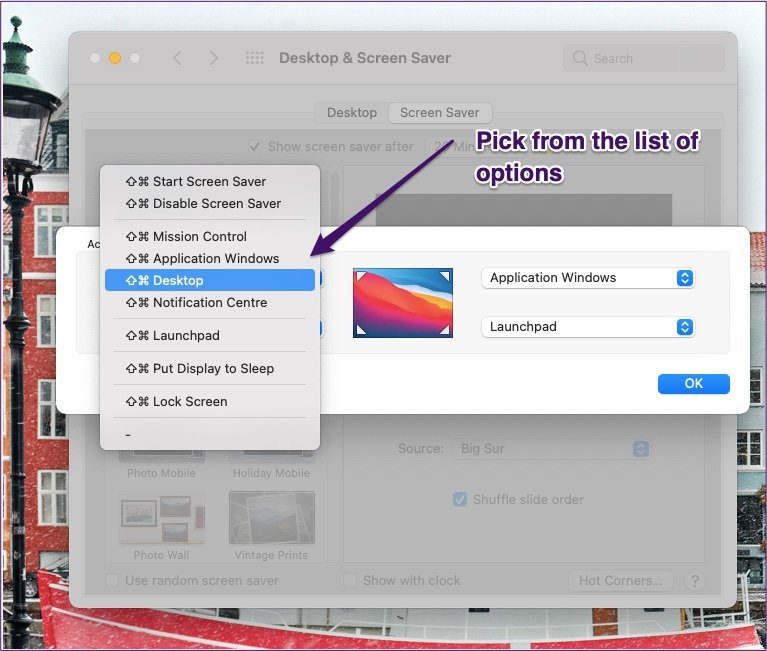Viewport: 767px width, 651px height.
Task: Choose Put Display to Sleep
Action: [x=210, y=368]
